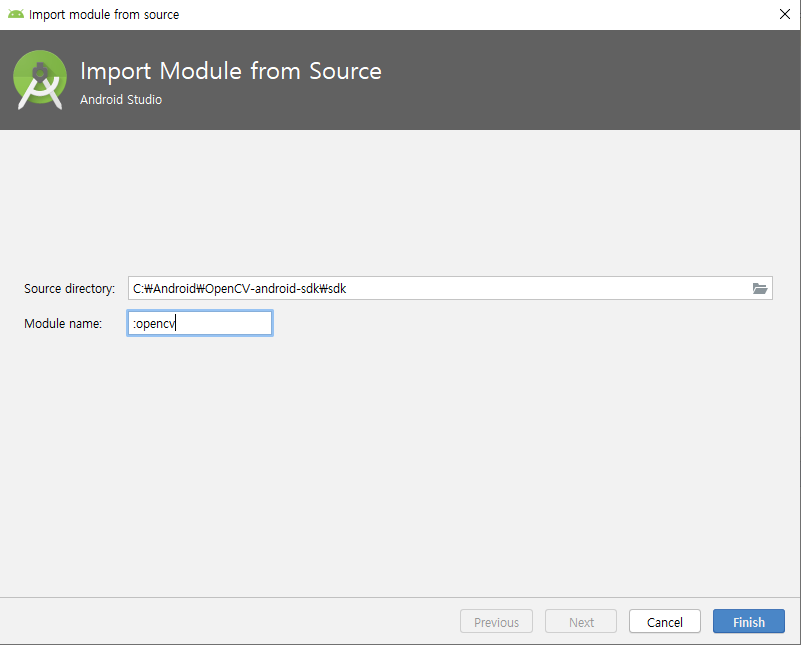Viewport: 801px width, 645px height.
Task: Click the empty dark header banner area
Action: (600, 80)
